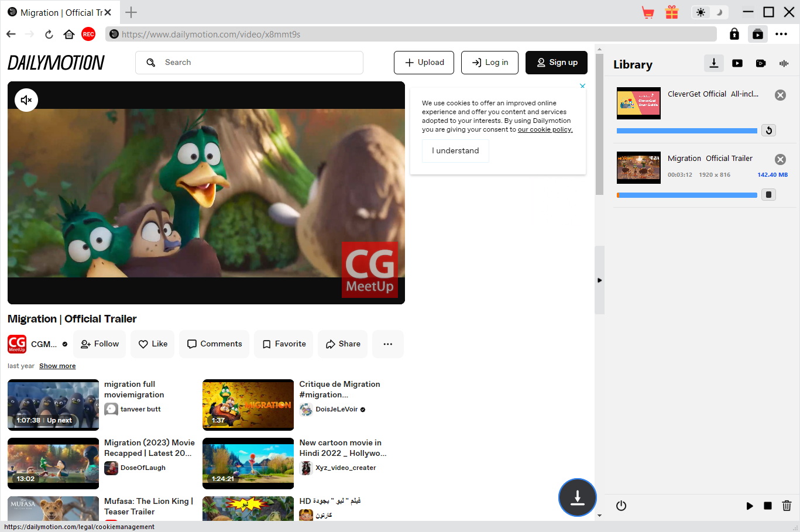Open Migration (2023) Movie Recapped title
This screenshot has height=532, width=800.
point(149,448)
